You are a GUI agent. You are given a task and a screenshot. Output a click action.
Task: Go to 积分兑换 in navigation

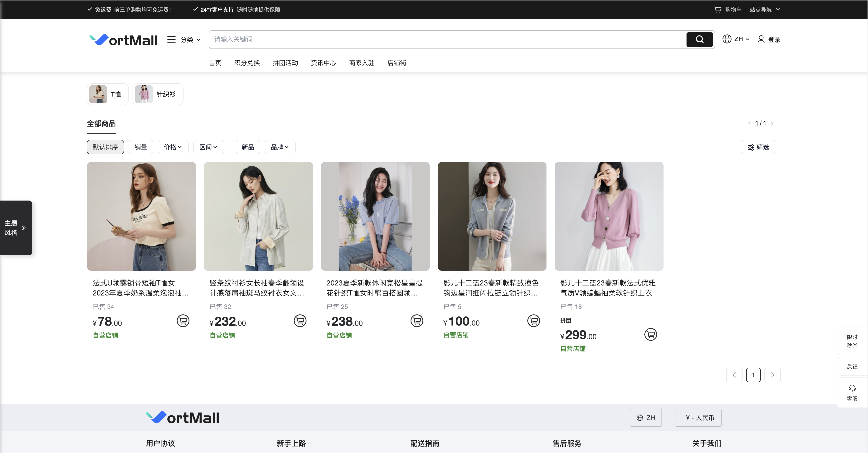pos(247,63)
